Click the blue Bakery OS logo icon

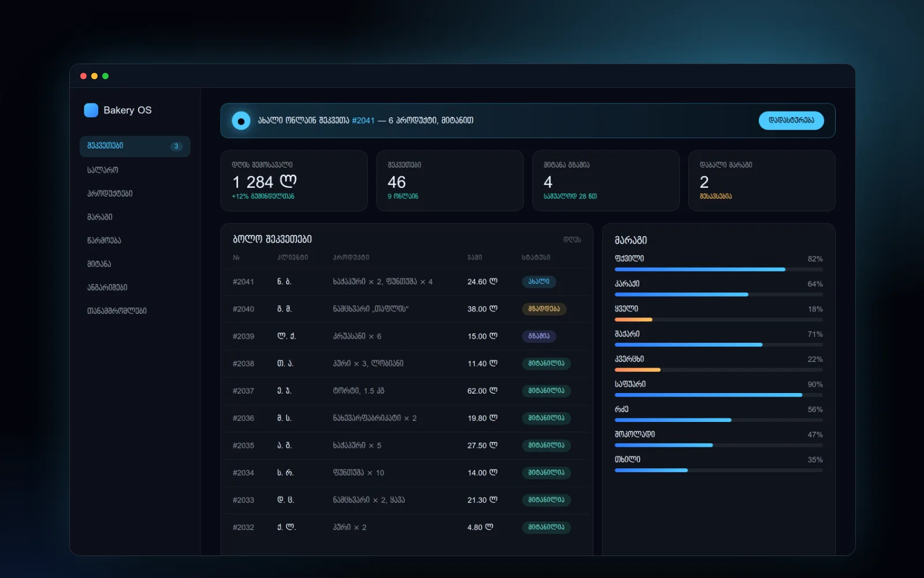(91, 110)
